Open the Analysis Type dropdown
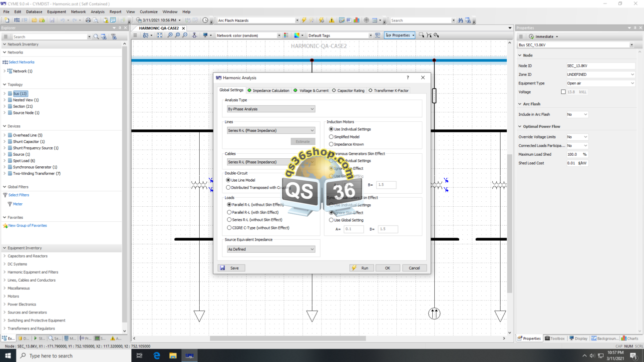The height and width of the screenshot is (362, 644). (x=271, y=109)
